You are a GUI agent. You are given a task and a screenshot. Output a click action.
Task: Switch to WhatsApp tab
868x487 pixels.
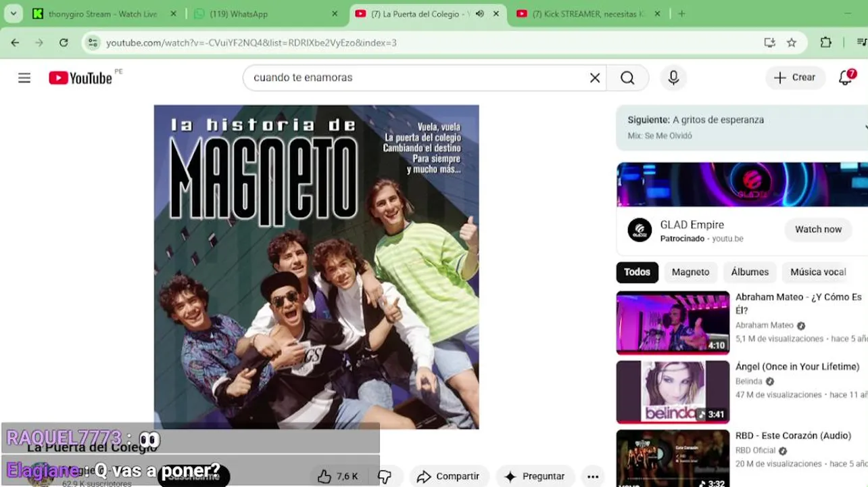pyautogui.click(x=265, y=14)
